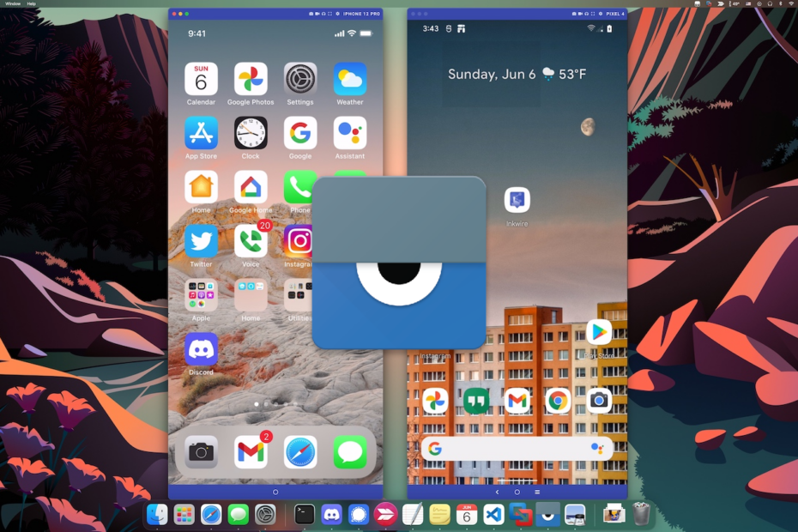Viewport: 798px width, 532px height.
Task: Open the Help menu in the menu bar
Action: click(32, 4)
